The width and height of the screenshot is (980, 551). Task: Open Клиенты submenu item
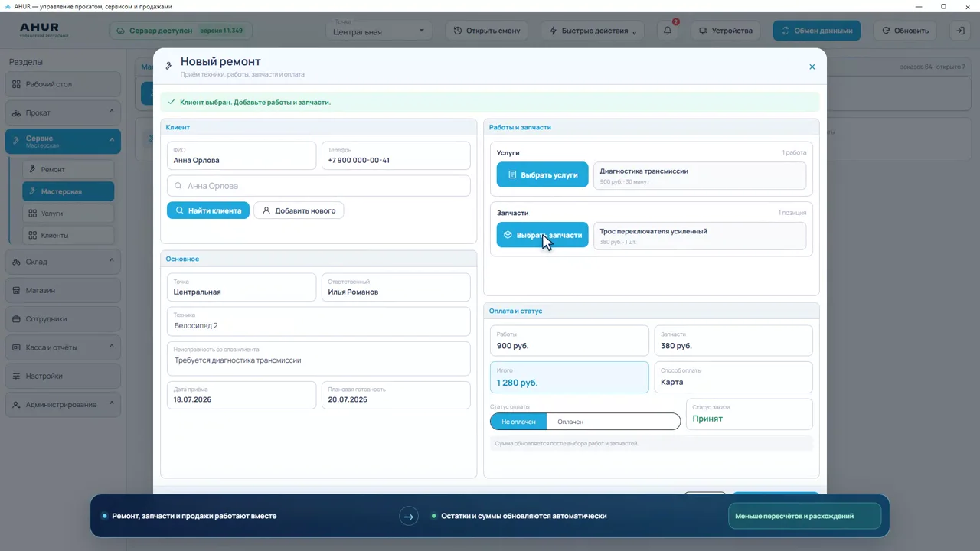[x=68, y=235]
